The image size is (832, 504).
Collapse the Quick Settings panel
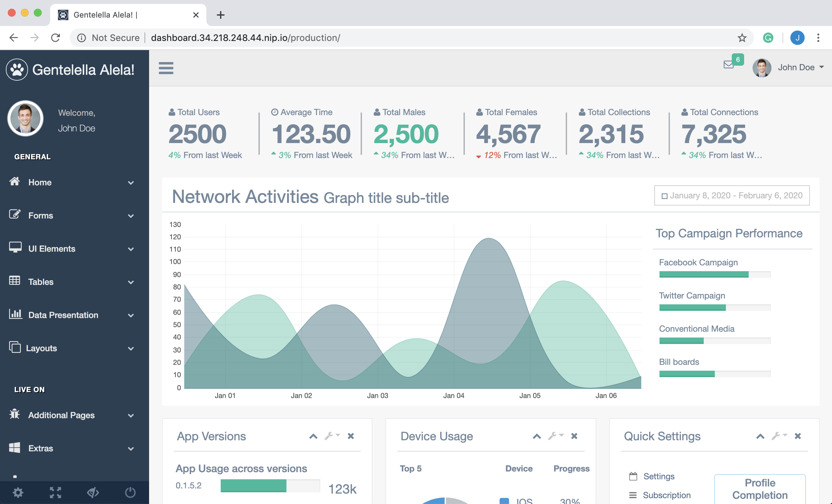[x=760, y=436]
